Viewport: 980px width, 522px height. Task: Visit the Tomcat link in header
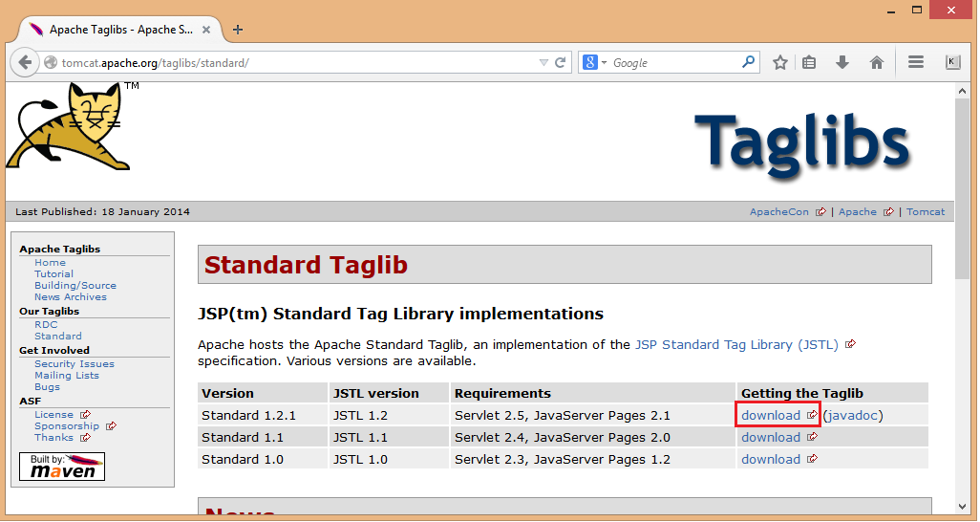[x=926, y=212]
